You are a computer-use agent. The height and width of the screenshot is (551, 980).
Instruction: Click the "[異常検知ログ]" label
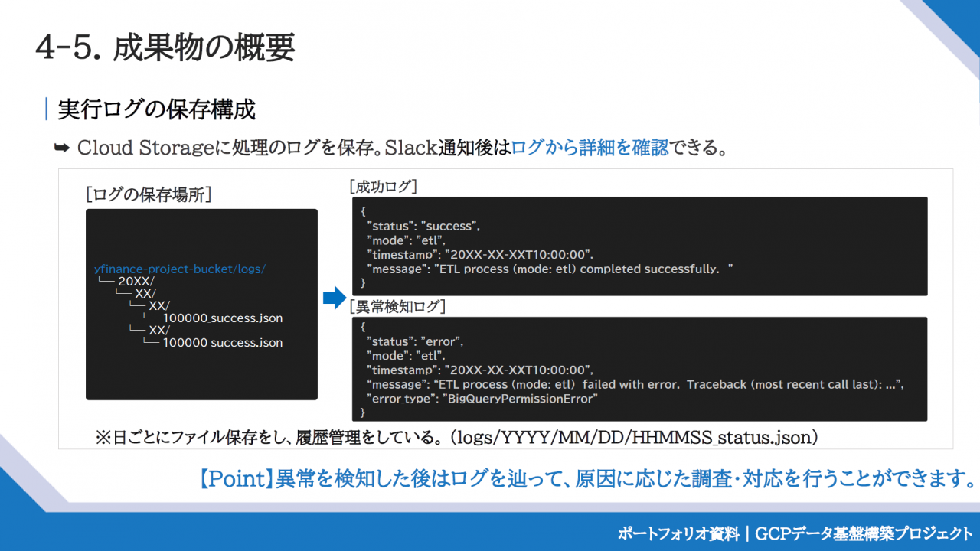pyautogui.click(x=397, y=307)
